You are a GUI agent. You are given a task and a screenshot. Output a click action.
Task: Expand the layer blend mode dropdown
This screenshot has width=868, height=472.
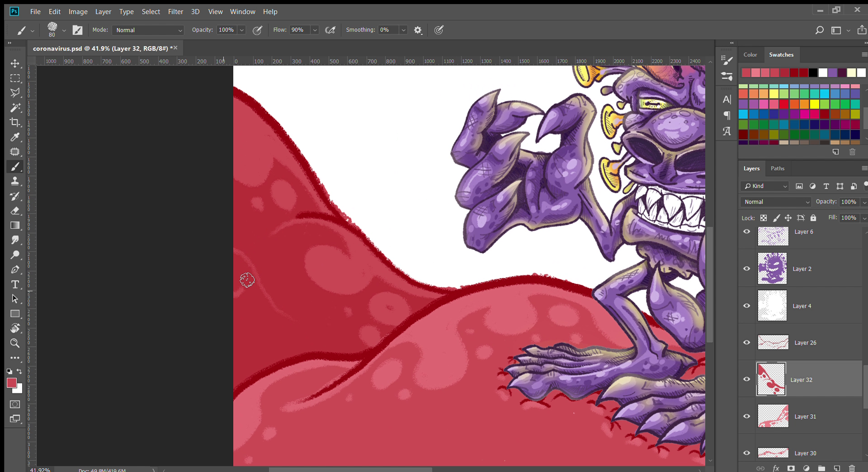776,202
